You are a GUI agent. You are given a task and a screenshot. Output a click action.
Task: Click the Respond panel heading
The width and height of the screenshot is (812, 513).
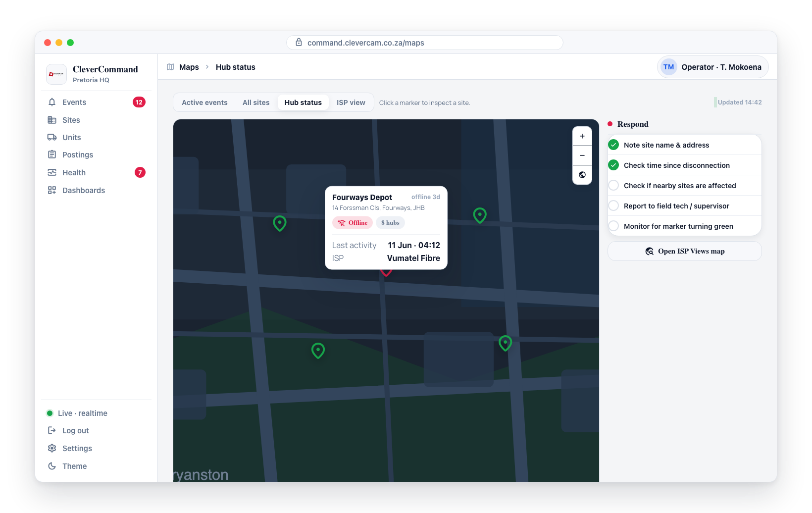pos(633,124)
